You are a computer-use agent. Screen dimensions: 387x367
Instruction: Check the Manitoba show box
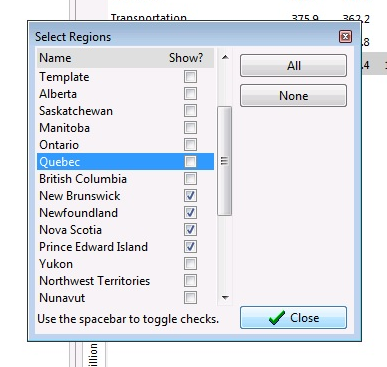pos(190,128)
